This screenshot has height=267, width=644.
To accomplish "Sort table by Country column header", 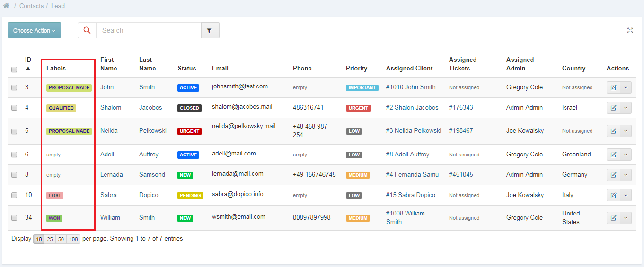I will [573, 69].
